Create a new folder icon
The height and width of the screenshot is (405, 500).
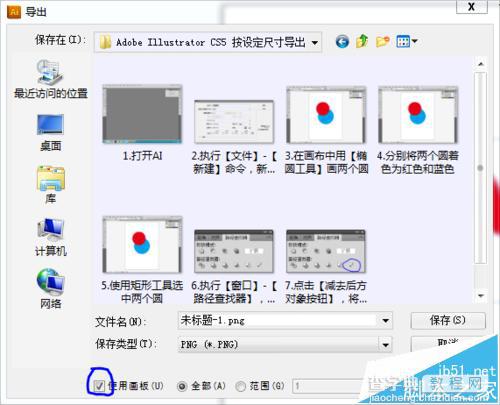[382, 42]
